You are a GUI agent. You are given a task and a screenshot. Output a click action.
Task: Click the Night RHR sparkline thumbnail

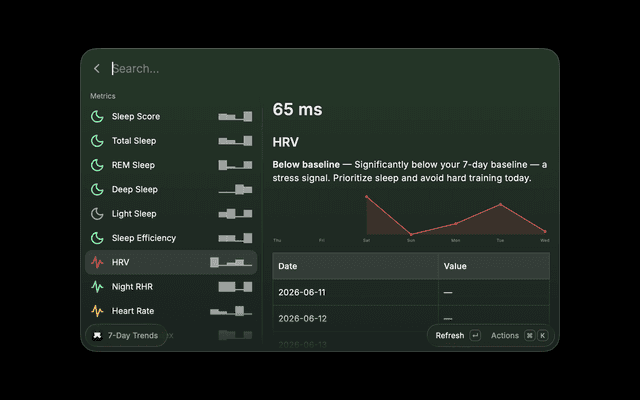(235, 287)
